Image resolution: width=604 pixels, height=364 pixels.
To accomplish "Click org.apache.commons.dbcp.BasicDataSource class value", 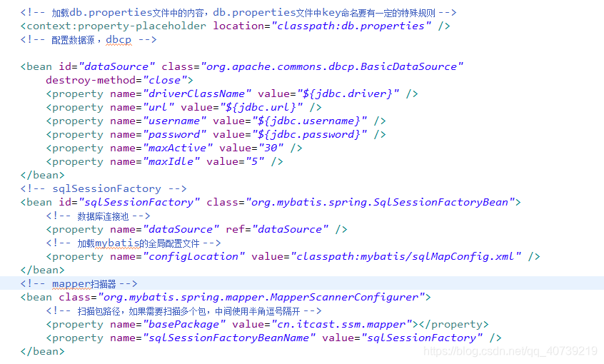I will tap(332, 66).
